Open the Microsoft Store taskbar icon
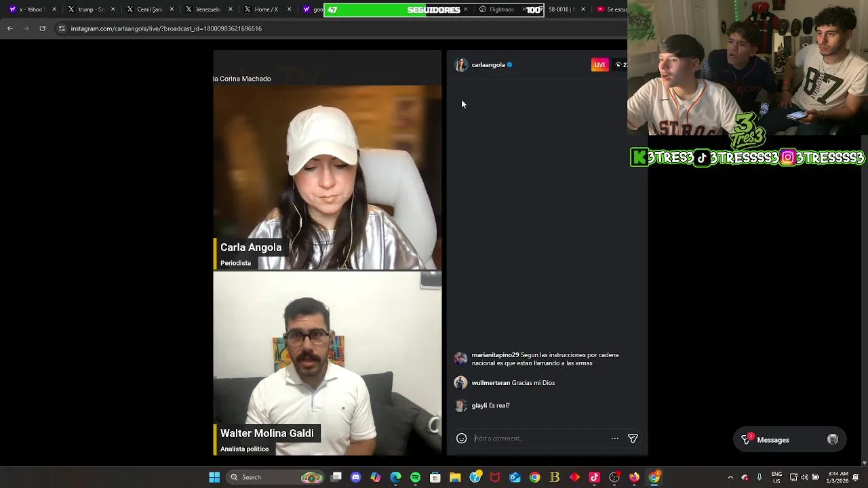The height and width of the screenshot is (488, 868). coord(435,477)
